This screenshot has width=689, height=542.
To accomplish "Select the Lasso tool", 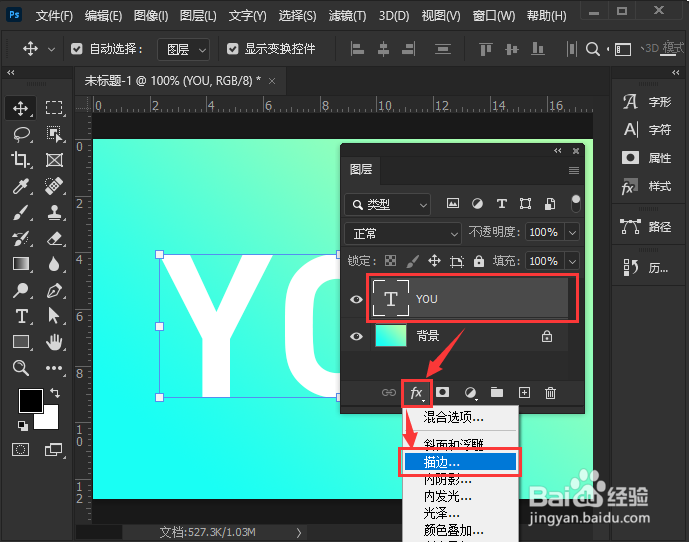I will click(21, 135).
